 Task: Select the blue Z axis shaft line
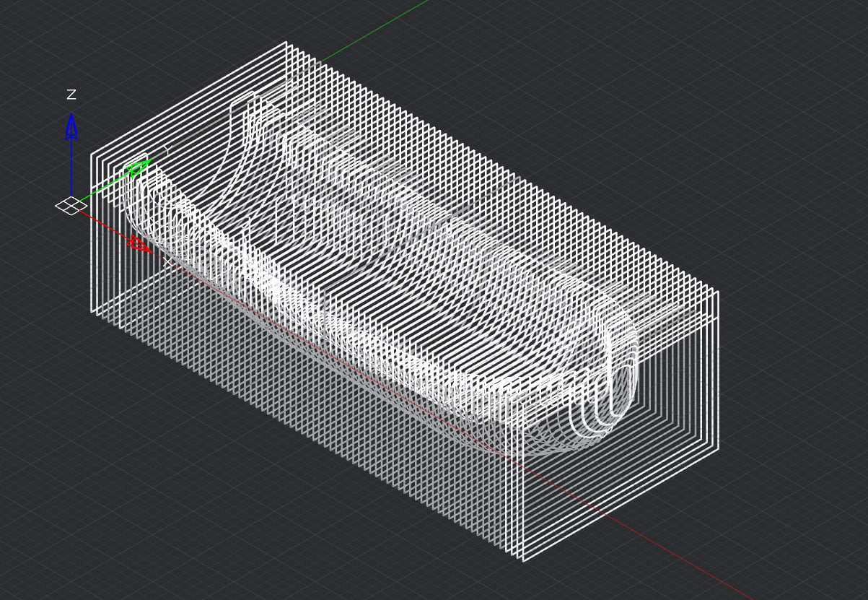(71, 166)
